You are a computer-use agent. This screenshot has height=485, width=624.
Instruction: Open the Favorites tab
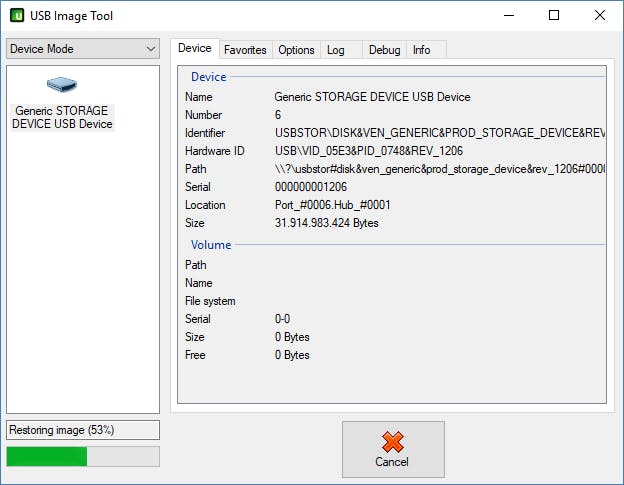pyautogui.click(x=245, y=50)
